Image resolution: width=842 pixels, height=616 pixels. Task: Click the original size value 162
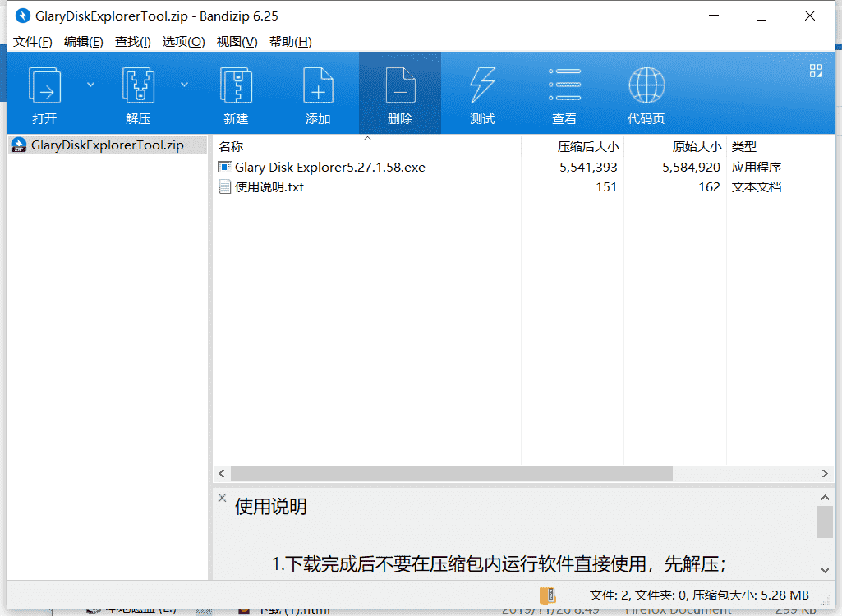(709, 187)
